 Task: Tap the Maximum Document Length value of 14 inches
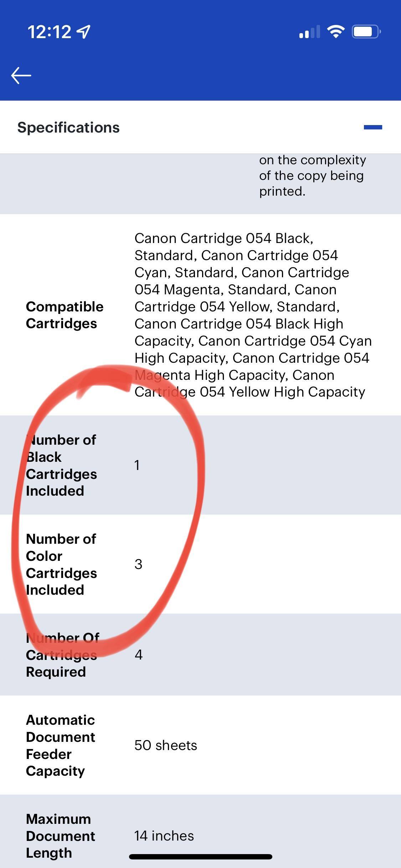(x=164, y=836)
